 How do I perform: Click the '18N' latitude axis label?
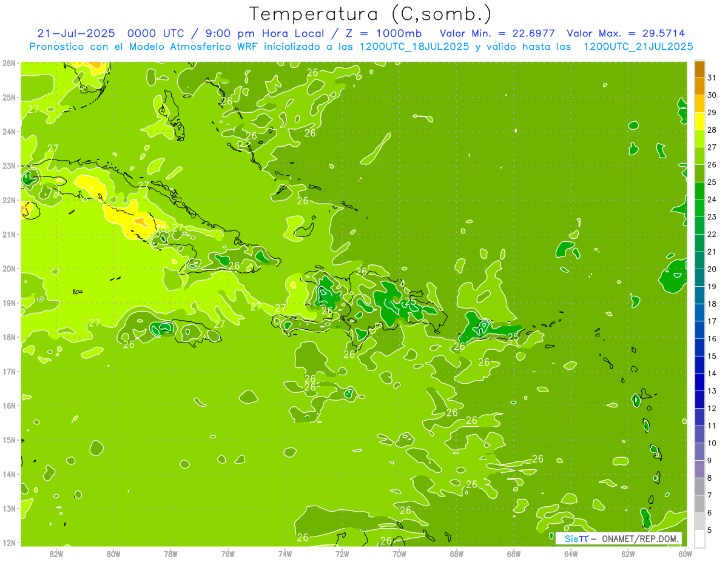pos(9,337)
